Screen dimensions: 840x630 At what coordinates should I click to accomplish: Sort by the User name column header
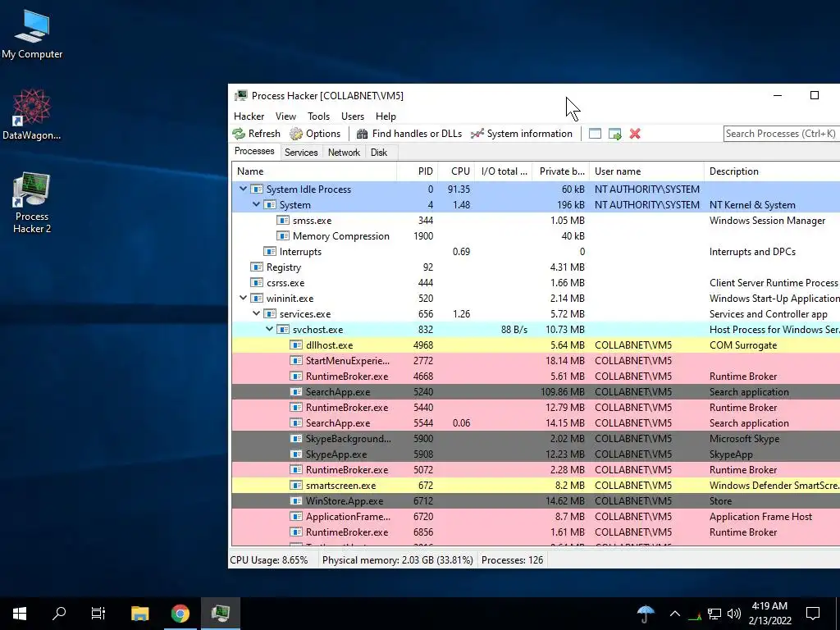(646, 171)
